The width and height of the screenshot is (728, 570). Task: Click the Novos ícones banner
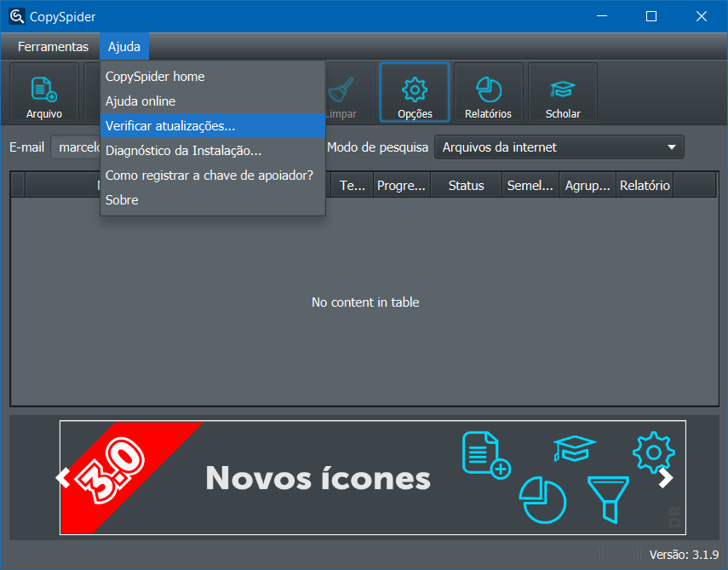(x=373, y=477)
